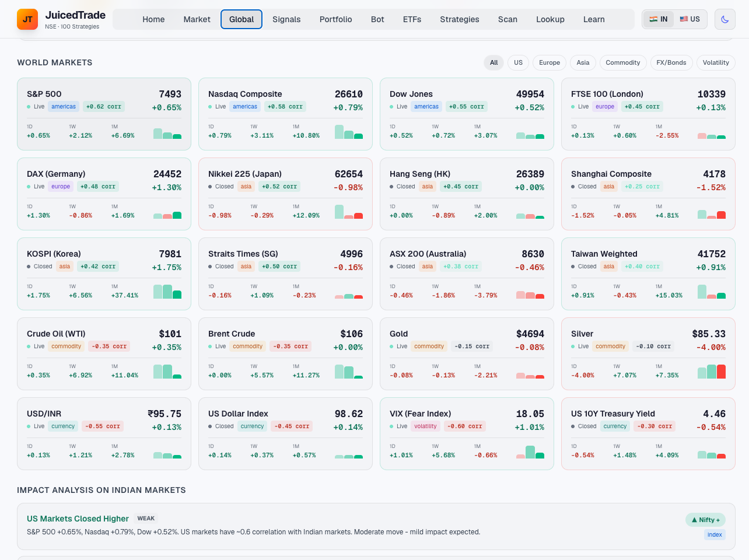Click the asia tag on Nikkei 225
Viewport: 749px width, 560px height.
(x=246, y=187)
